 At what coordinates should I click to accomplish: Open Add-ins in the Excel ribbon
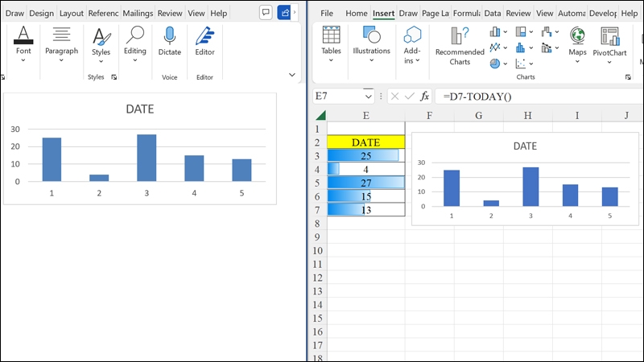tap(412, 45)
